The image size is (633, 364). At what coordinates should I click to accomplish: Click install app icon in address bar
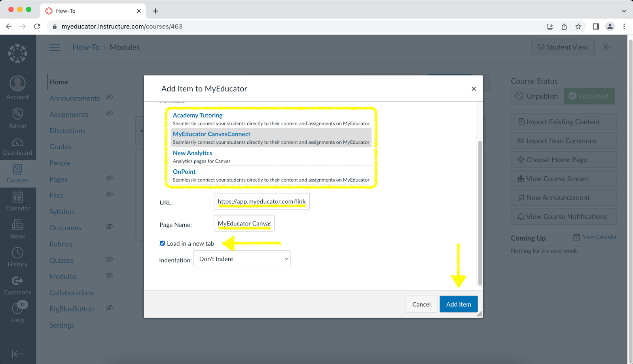coord(550,27)
